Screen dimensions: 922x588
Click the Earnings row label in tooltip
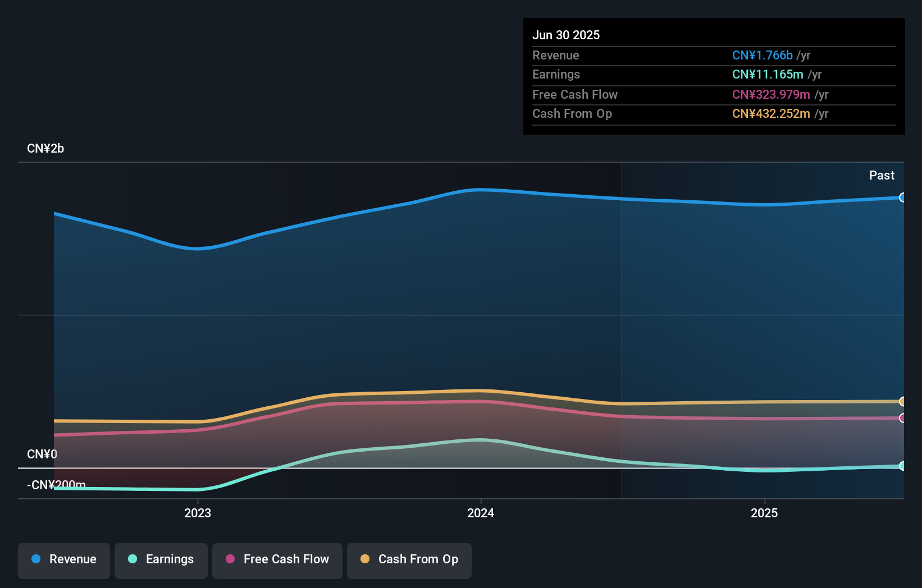pyautogui.click(x=556, y=74)
